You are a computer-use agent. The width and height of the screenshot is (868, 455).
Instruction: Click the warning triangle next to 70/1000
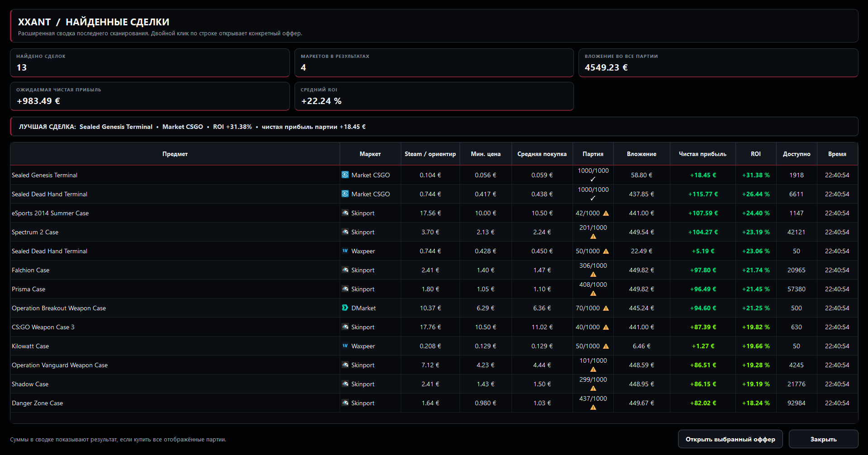[x=606, y=308]
